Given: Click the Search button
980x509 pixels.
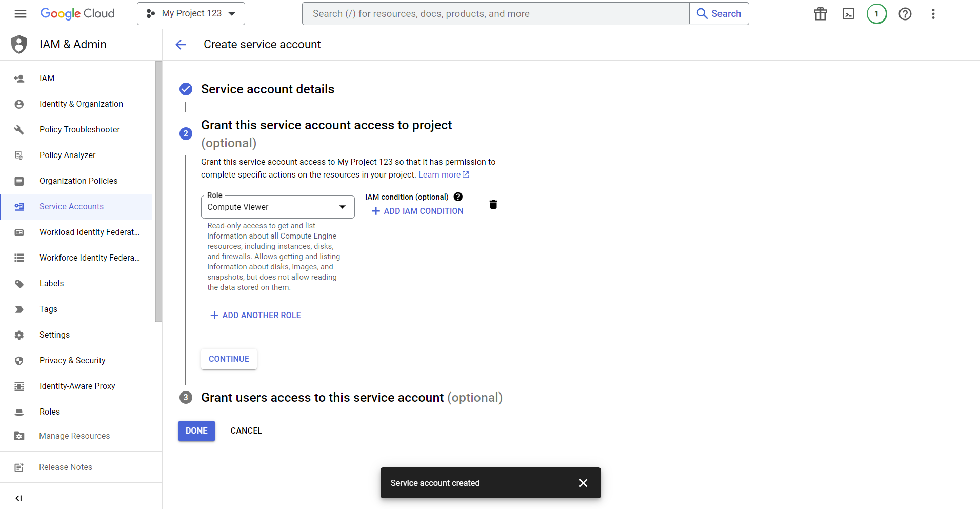Looking at the screenshot, I should coord(719,14).
